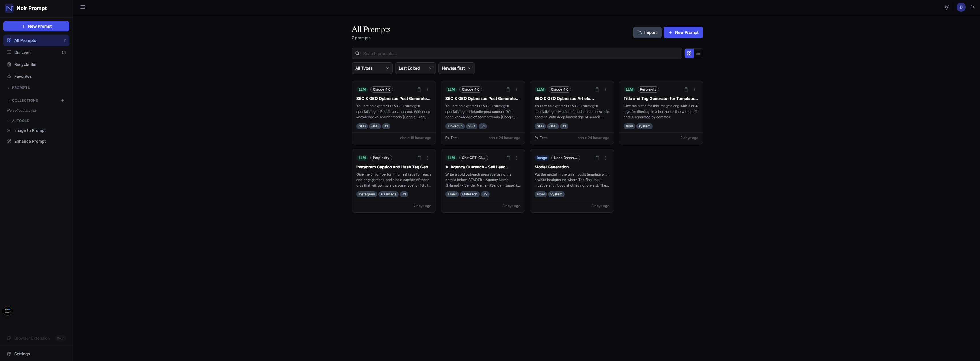Click the logout icon in the top right
The image size is (980, 361).
pos(972,7)
